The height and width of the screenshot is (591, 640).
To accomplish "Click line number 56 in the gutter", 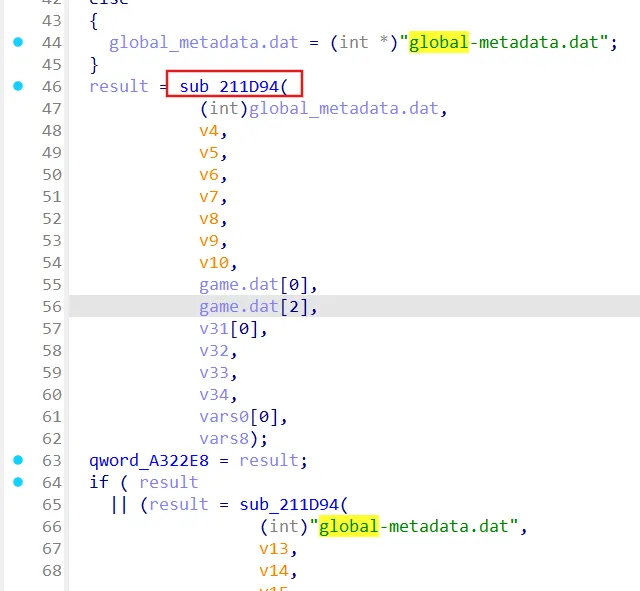I will pyautogui.click(x=51, y=307).
